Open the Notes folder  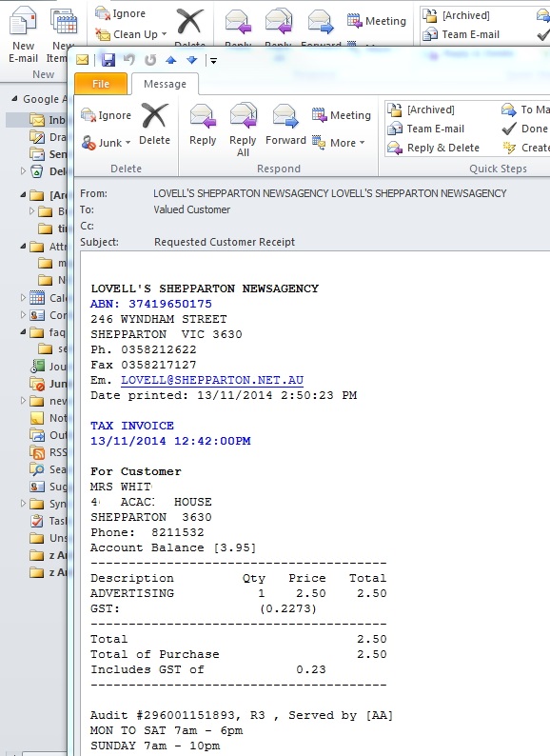pyautogui.click(x=48, y=418)
